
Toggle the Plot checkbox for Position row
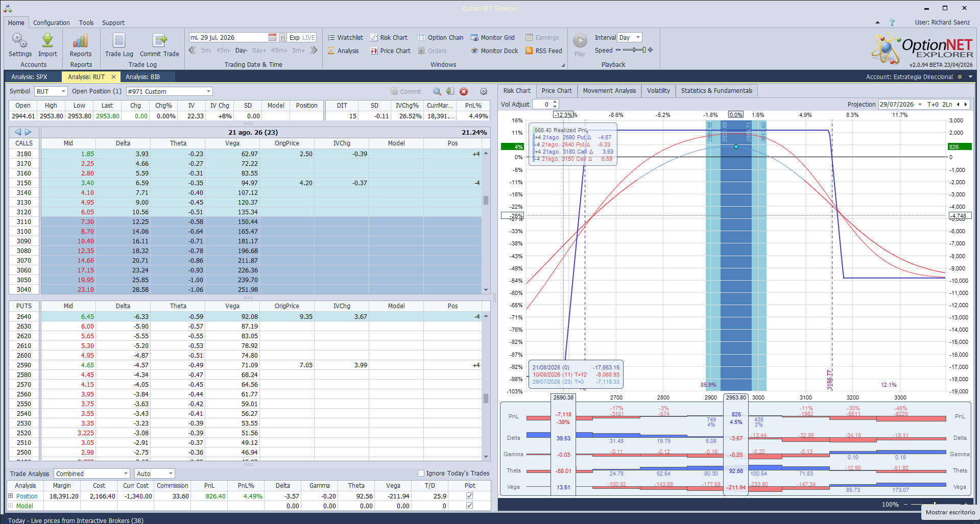pyautogui.click(x=469, y=496)
